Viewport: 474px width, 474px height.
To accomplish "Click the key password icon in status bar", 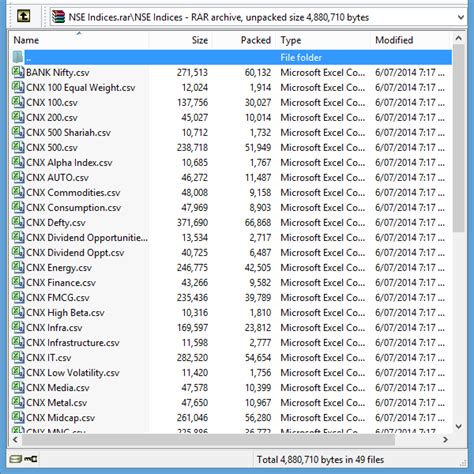I will coord(31,459).
